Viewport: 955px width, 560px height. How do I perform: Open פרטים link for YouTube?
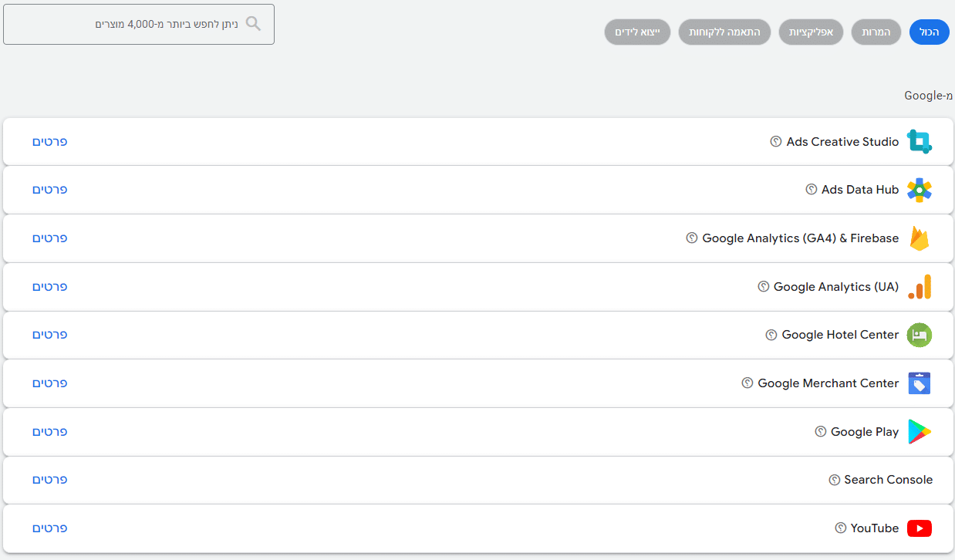pyautogui.click(x=50, y=528)
